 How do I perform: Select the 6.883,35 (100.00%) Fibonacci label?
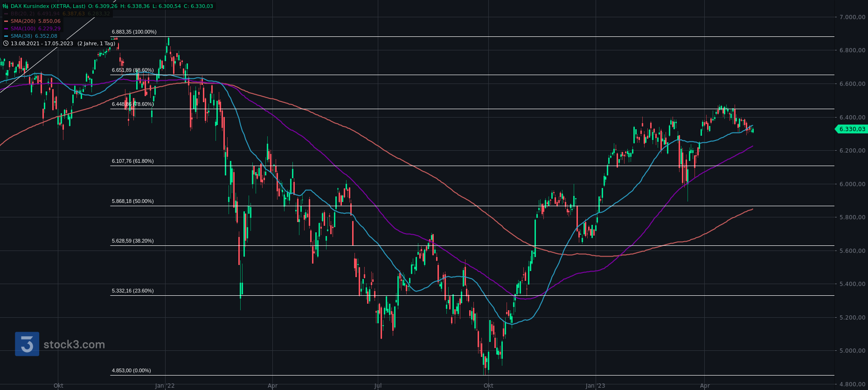tap(134, 32)
